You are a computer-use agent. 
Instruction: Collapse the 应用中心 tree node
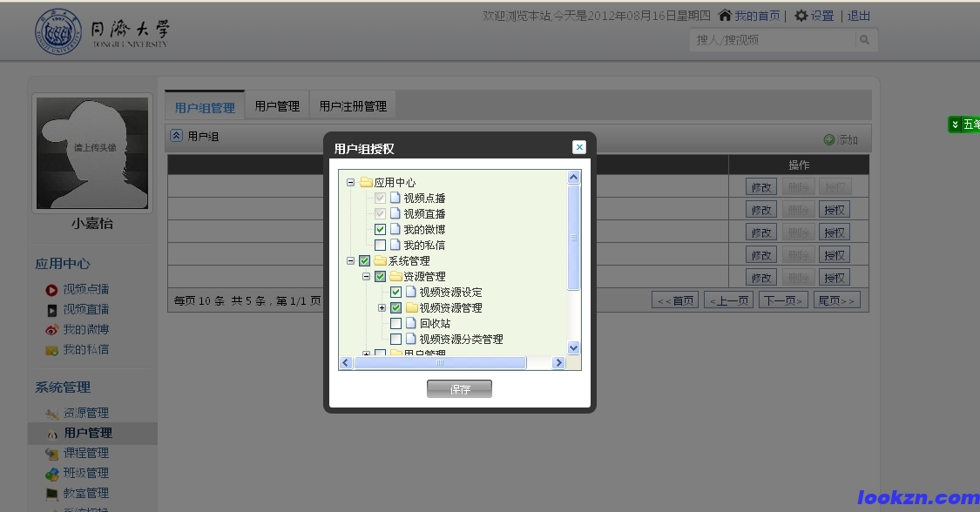coord(351,183)
